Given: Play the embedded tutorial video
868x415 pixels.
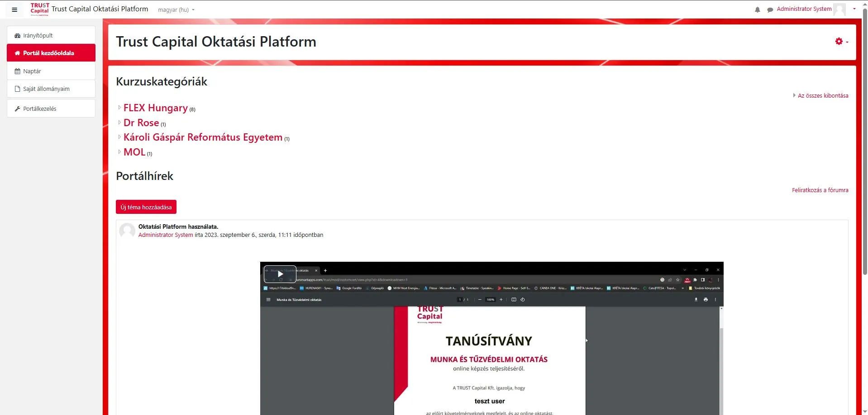Looking at the screenshot, I should click(280, 274).
